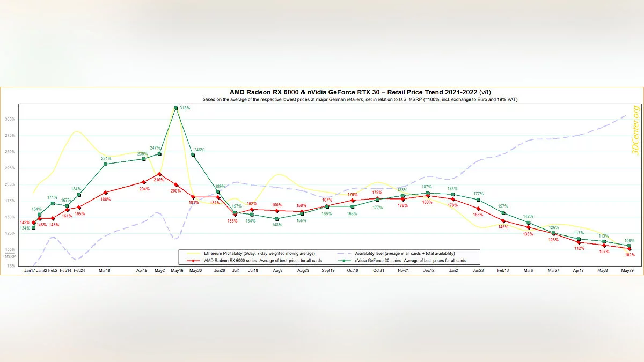644x362 pixels.
Task: Click the red 135% data label
Action: [528, 234]
